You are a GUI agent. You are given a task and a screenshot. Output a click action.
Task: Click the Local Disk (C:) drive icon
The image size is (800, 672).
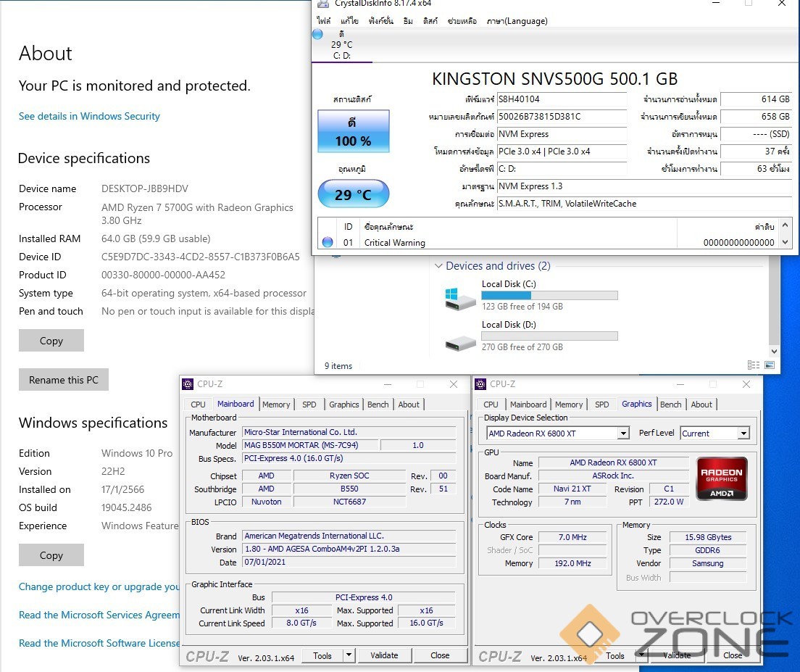460,299
